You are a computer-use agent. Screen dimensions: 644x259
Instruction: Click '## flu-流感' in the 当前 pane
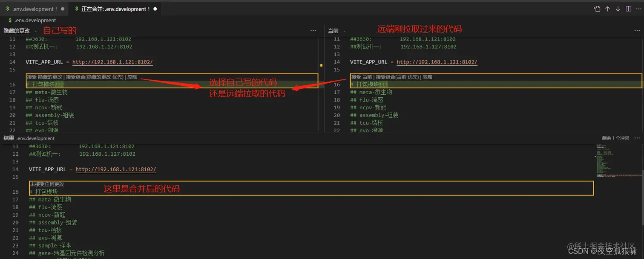point(366,100)
